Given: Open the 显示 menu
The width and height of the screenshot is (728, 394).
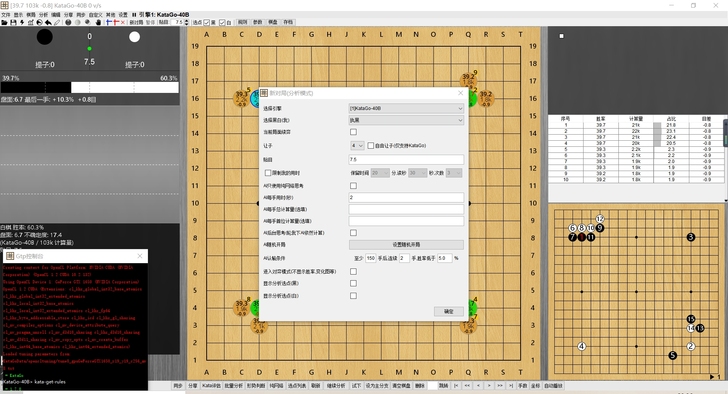Looking at the screenshot, I should click(x=18, y=15).
